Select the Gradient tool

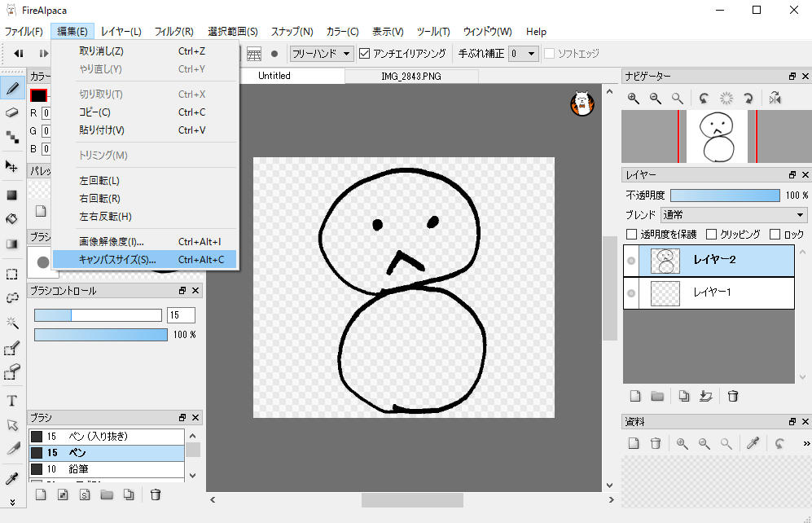click(x=12, y=244)
